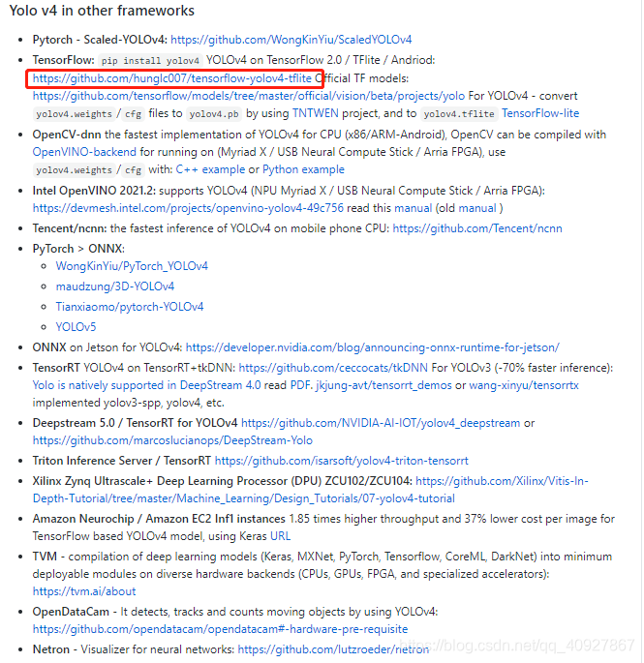Open the Tianxiaomo/pytorch-YOLOv4 link
This screenshot has height=663, width=644.
tap(130, 307)
